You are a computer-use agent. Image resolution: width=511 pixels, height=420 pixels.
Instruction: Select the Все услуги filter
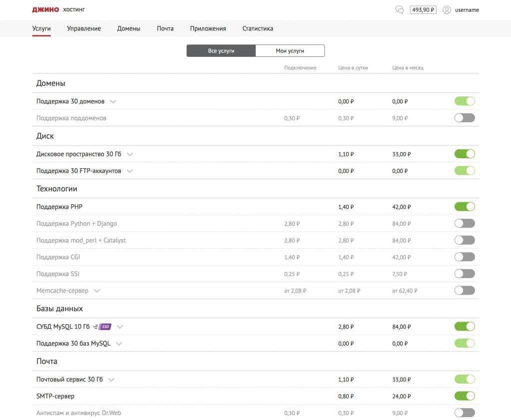(221, 51)
